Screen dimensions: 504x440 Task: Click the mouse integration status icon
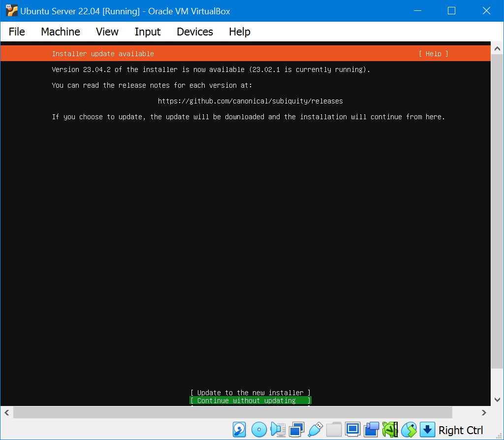409,430
